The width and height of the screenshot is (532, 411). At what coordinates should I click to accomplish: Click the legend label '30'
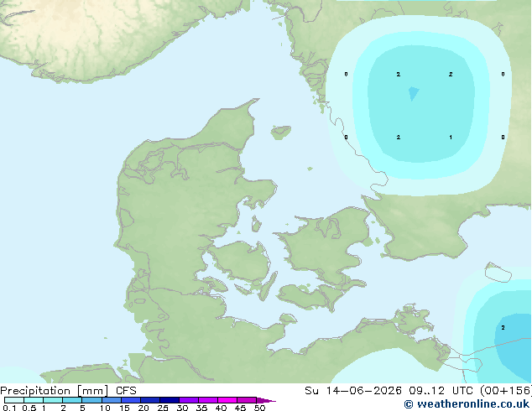182,408
